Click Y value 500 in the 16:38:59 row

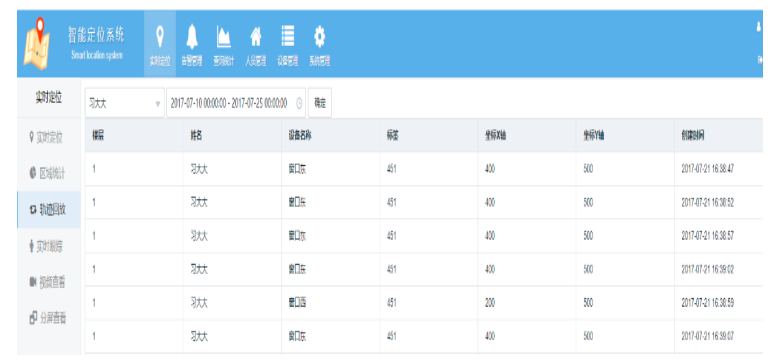click(x=588, y=303)
